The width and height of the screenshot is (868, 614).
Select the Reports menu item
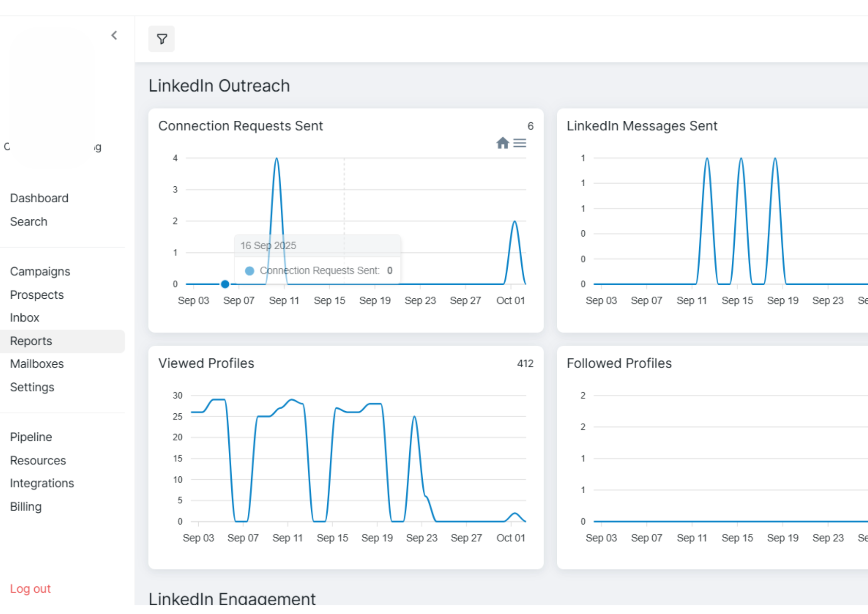coord(31,341)
